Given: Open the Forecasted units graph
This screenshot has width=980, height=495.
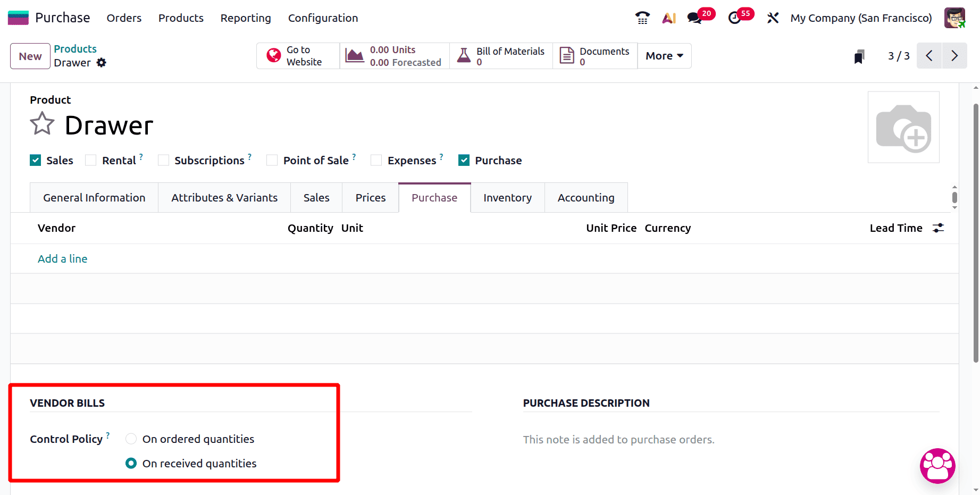Looking at the screenshot, I should pos(393,55).
